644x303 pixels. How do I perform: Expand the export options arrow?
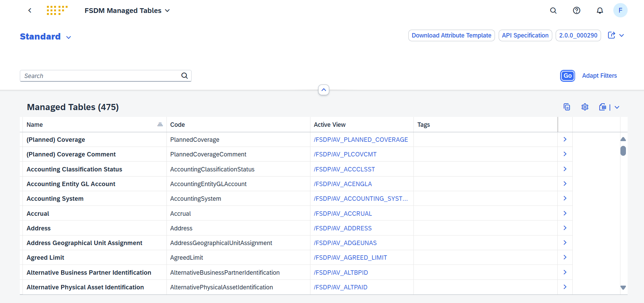click(617, 107)
